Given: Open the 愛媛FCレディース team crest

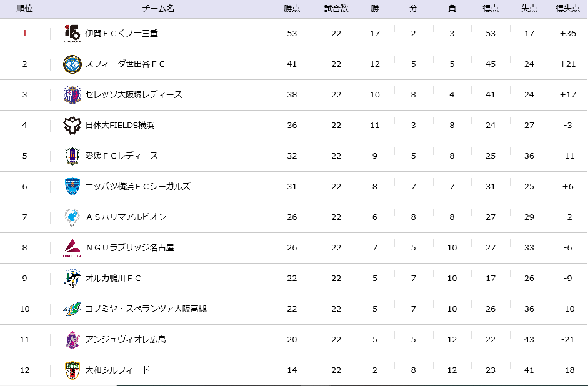Looking at the screenshot, I should click(x=72, y=156).
